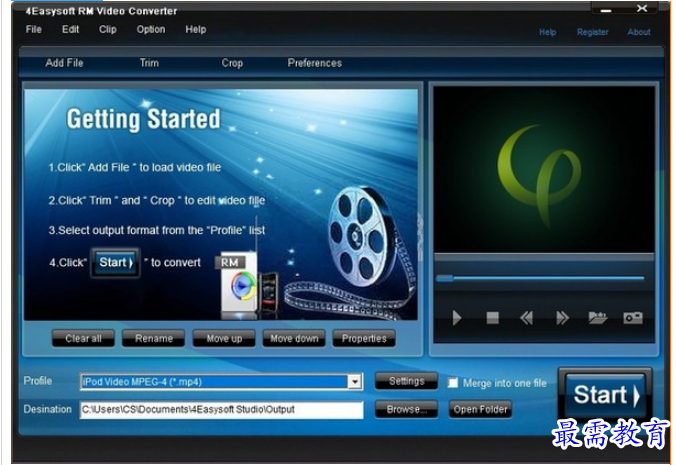
Task: Toggle Merge into one file checkbox
Action: click(453, 383)
